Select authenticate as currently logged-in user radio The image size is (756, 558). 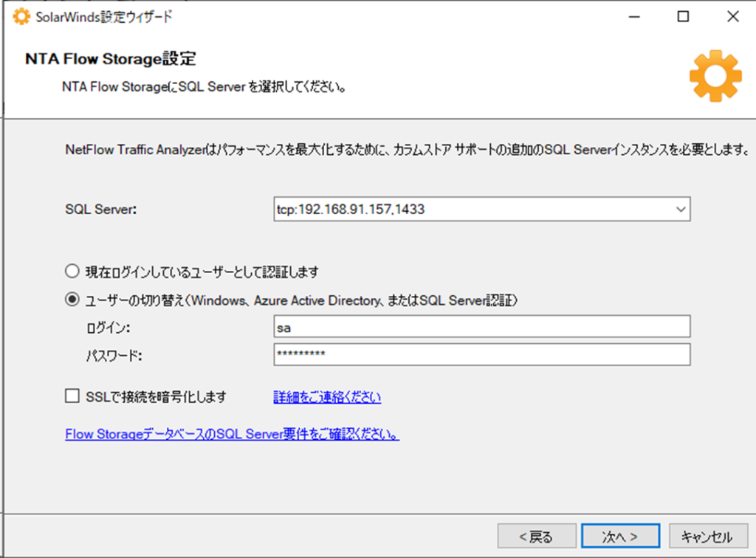(72, 272)
